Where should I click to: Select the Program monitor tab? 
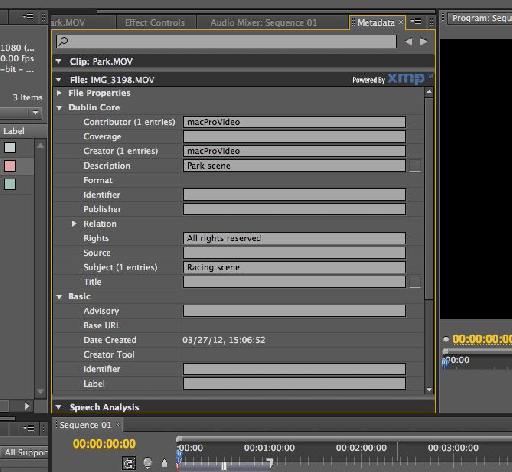tap(480, 18)
